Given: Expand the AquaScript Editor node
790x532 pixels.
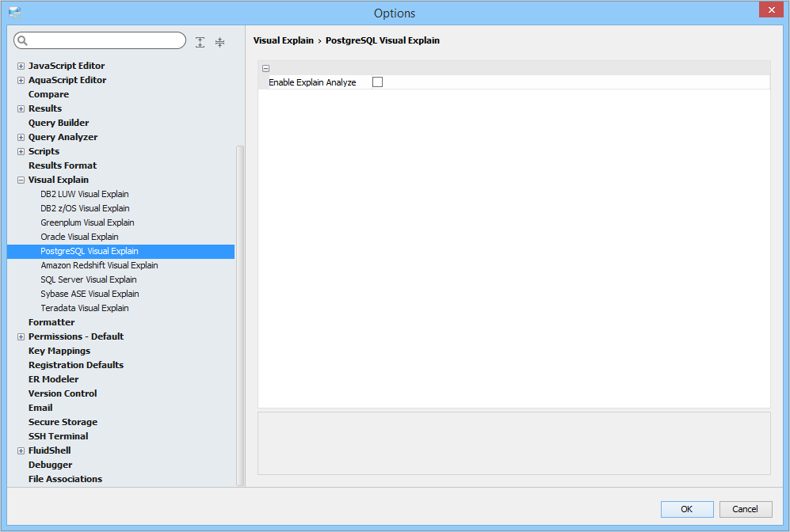Looking at the screenshot, I should coord(21,80).
